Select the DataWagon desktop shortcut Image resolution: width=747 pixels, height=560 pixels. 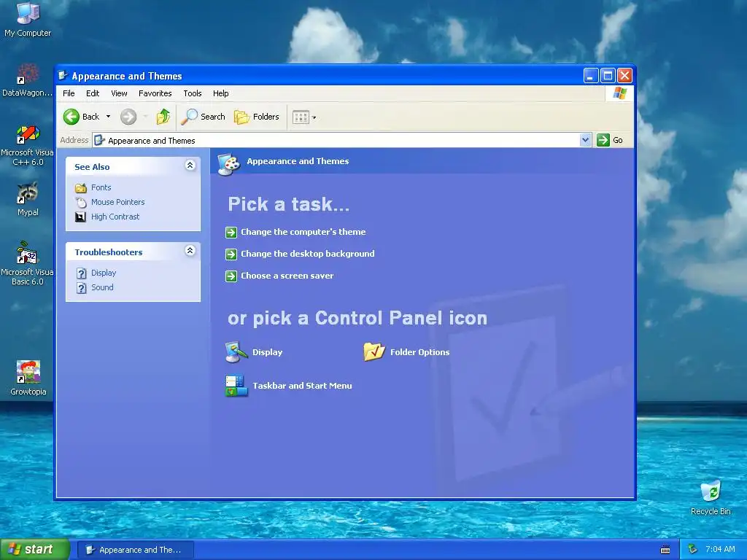27,80
